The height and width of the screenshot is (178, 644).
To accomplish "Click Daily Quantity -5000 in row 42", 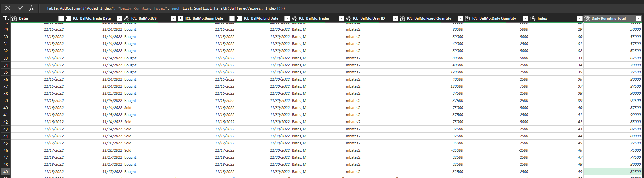I will [497, 122].
